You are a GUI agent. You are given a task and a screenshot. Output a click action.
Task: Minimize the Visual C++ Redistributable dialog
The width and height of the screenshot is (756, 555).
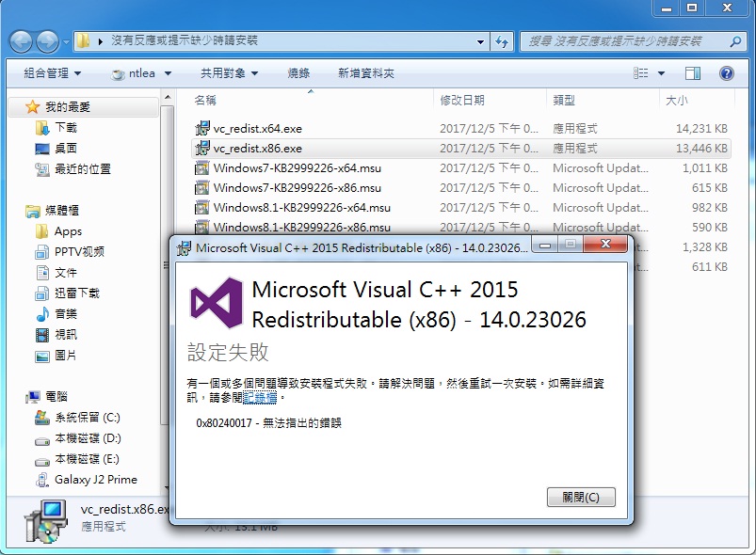tap(545, 245)
